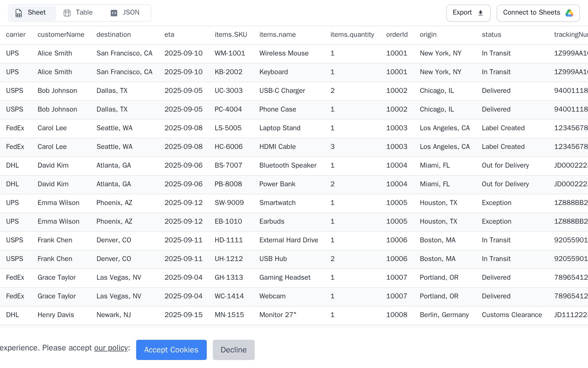The height and width of the screenshot is (368, 588).
Task: Select the cell showing orderId 10001
Action: 397,53
